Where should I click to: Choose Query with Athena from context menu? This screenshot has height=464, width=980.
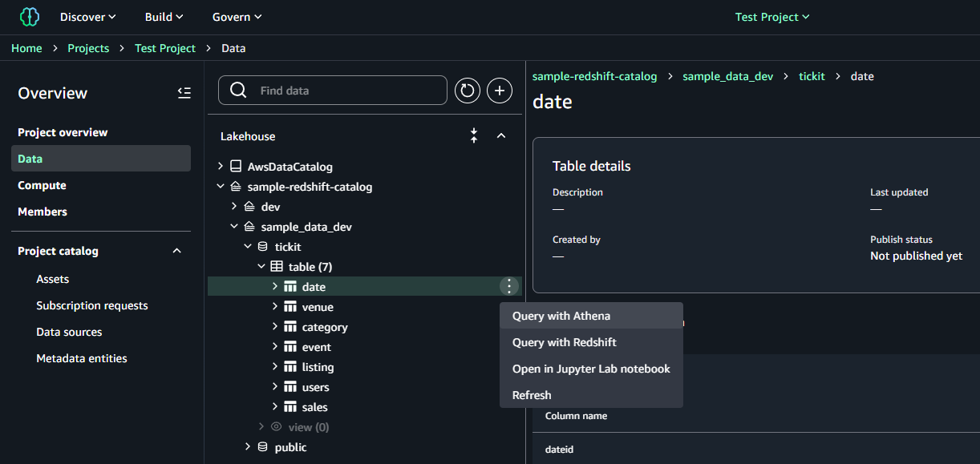point(591,316)
